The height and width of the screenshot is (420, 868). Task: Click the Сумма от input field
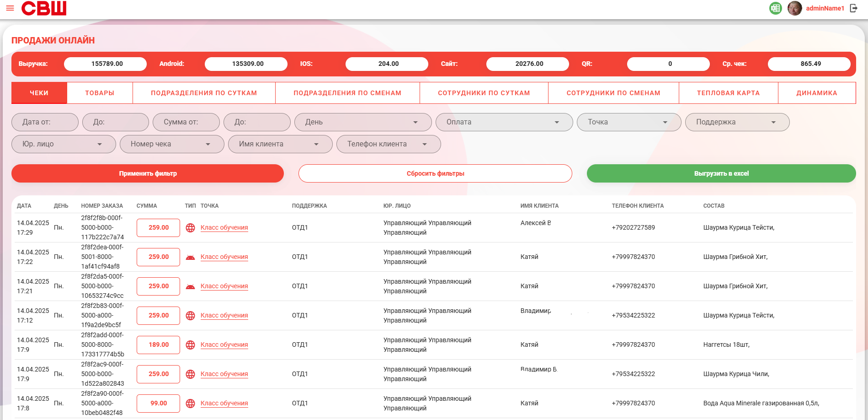(186, 122)
